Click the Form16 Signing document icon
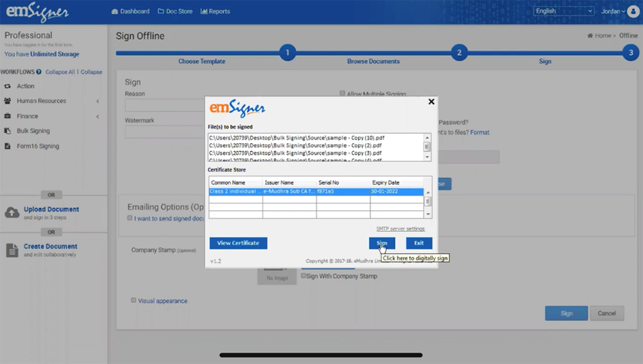 click(x=8, y=147)
